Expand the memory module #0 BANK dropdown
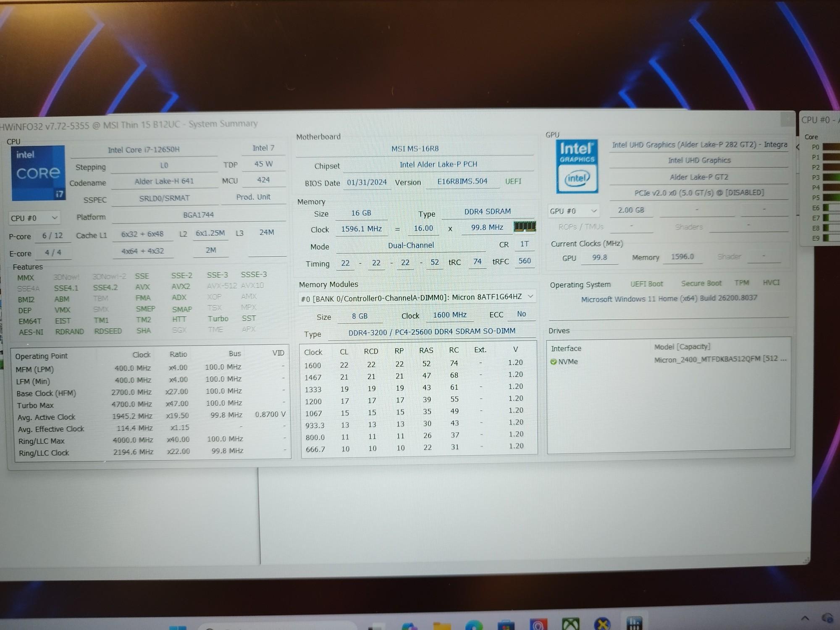Screen dimensions: 840x630 coord(530,297)
